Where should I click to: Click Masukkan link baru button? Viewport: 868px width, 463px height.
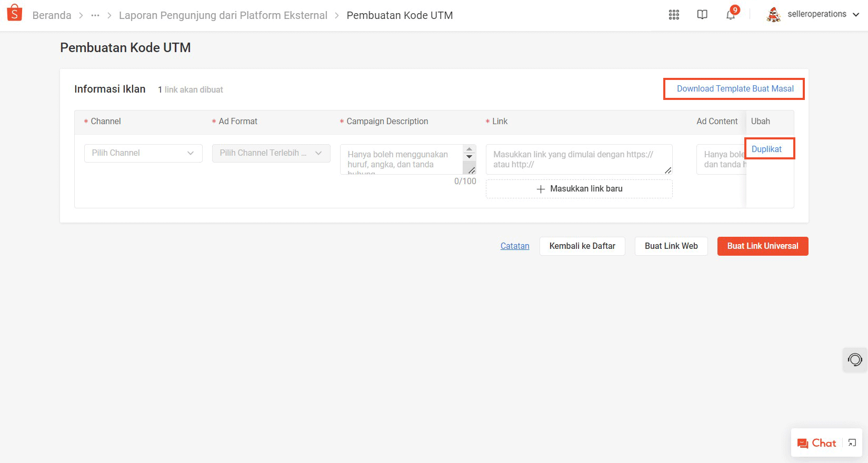(579, 189)
